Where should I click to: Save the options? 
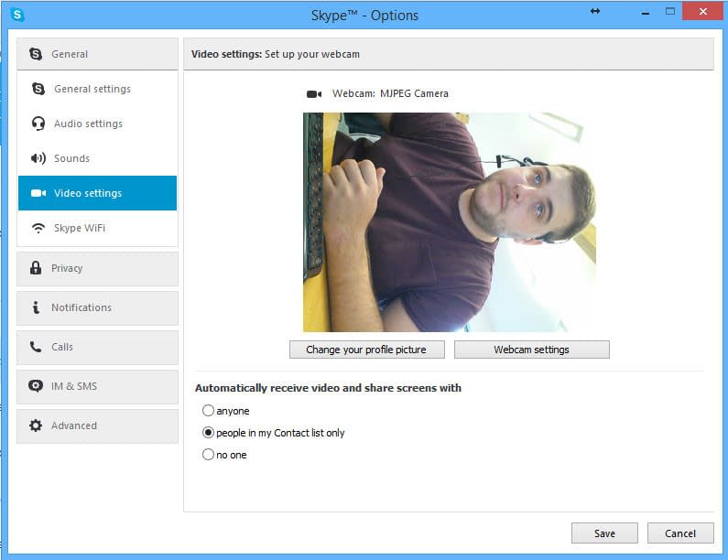(604, 533)
